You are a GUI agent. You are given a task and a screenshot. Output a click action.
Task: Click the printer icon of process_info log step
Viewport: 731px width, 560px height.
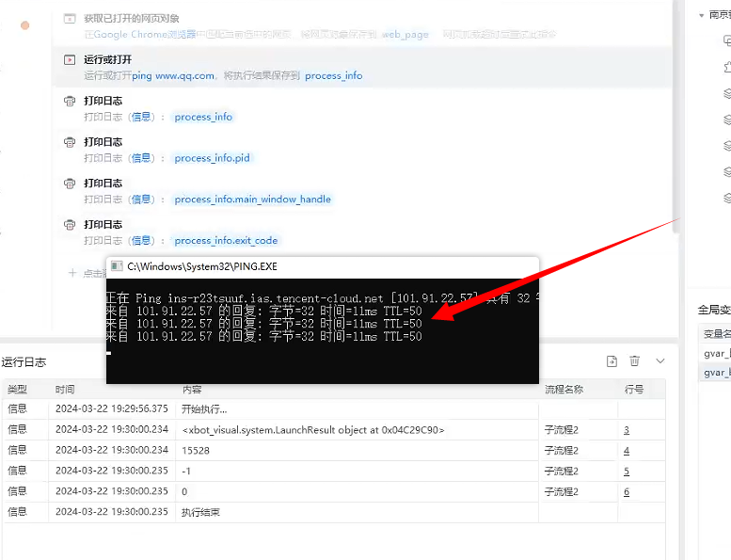coord(69,101)
